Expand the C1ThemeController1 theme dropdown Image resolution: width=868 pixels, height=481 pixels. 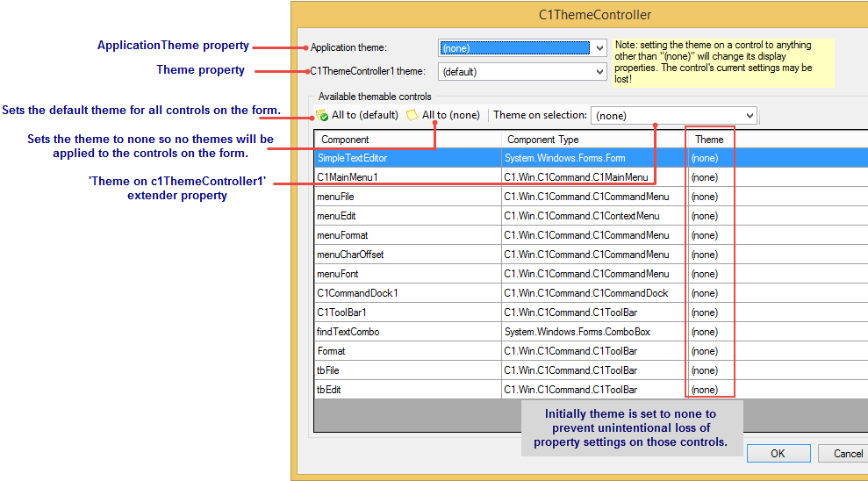coord(522,72)
